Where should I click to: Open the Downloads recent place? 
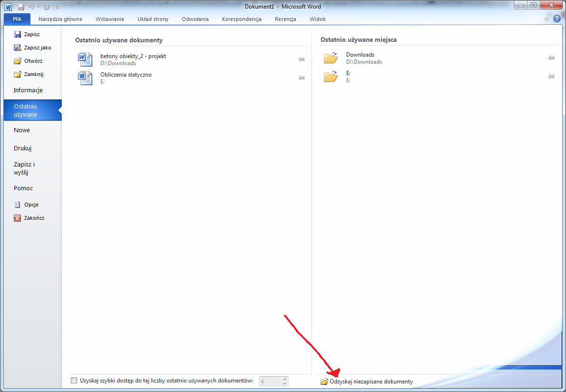pos(438,58)
